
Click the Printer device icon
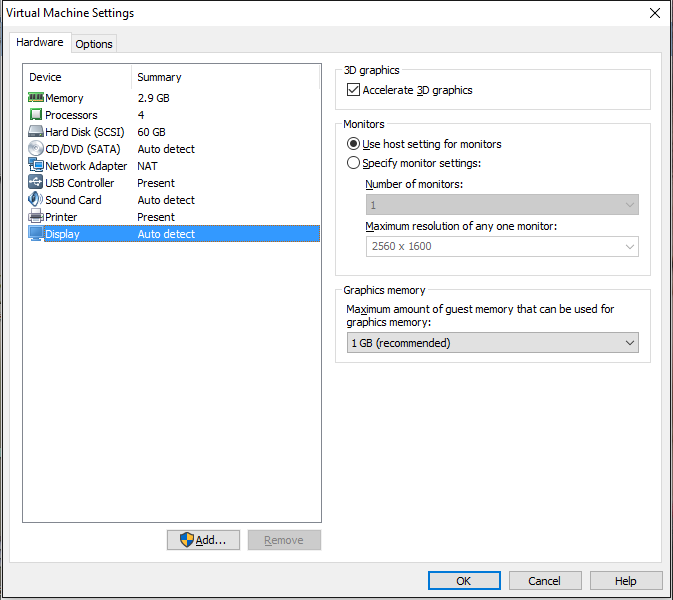[36, 217]
